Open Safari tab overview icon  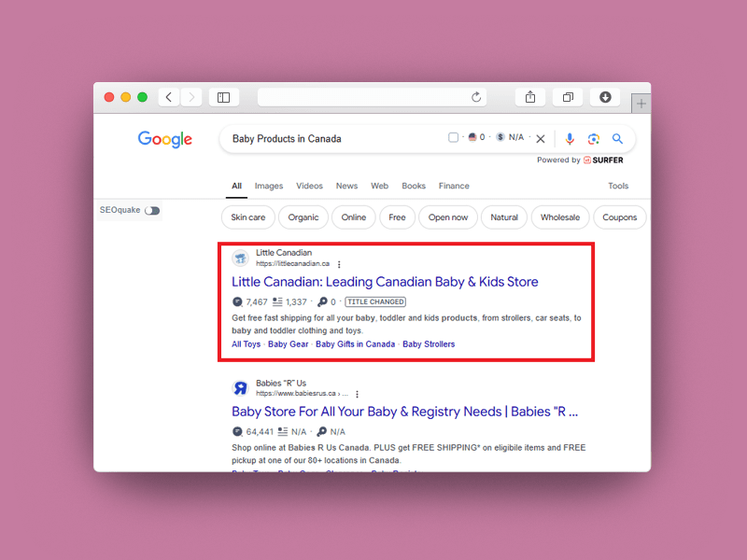568,97
